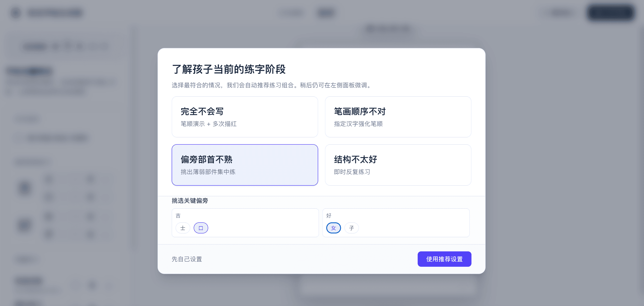Enable the 子 radical chip
Image resolution: width=644 pixels, height=306 pixels.
[x=351, y=228]
